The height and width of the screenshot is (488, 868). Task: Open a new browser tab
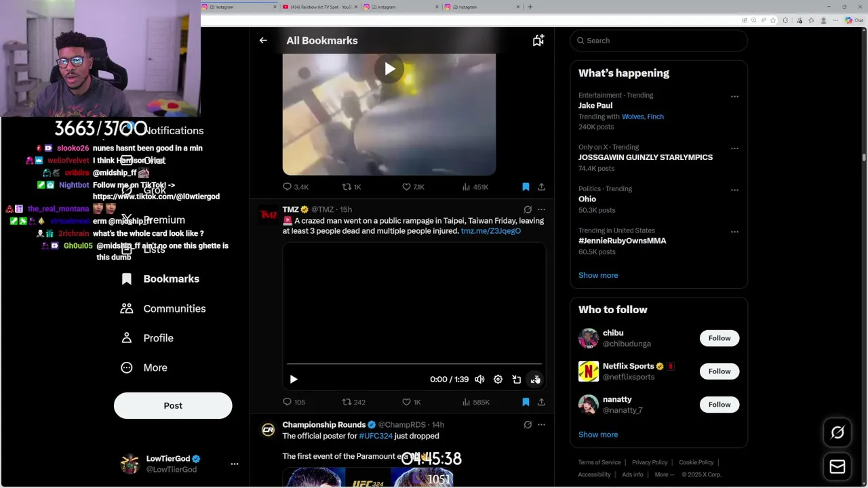(530, 7)
